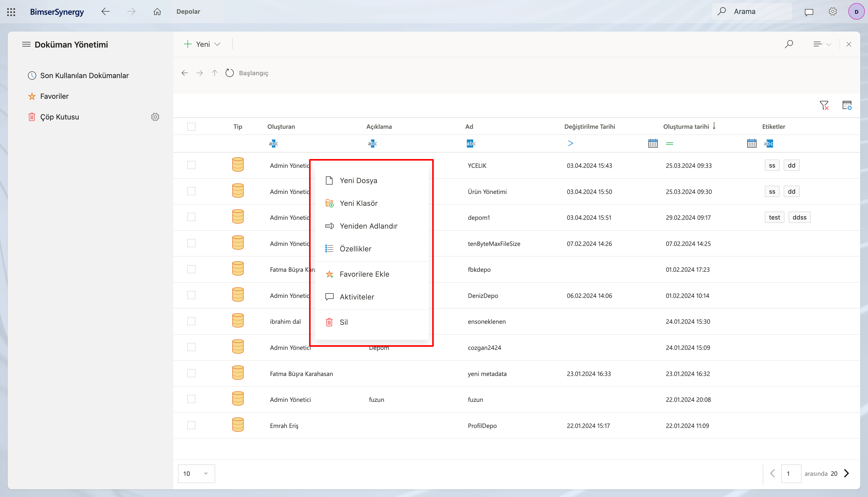Click the test tag on depom1 row

tap(774, 217)
